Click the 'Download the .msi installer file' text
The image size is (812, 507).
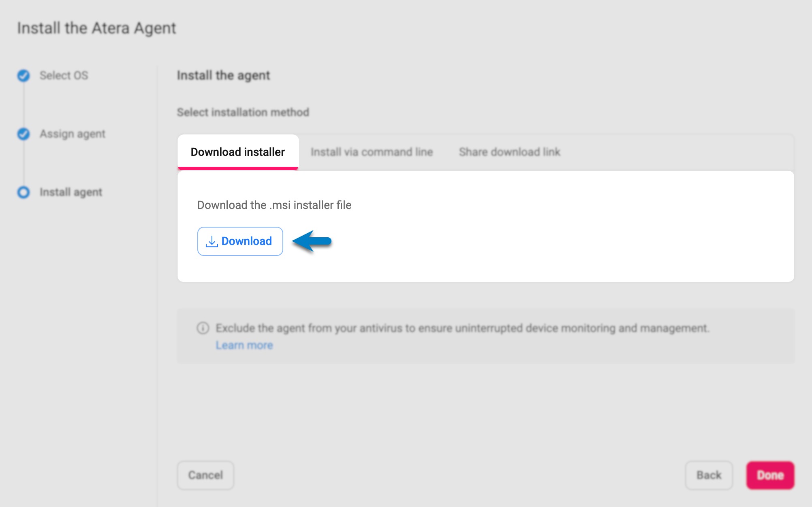(x=274, y=205)
